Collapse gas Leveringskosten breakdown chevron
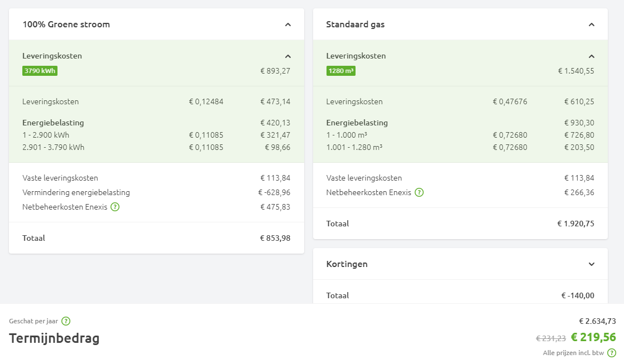This screenshot has height=364, width=624. point(592,56)
